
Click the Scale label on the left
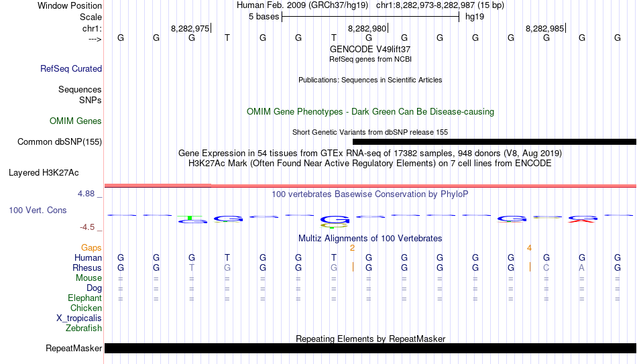91,17
